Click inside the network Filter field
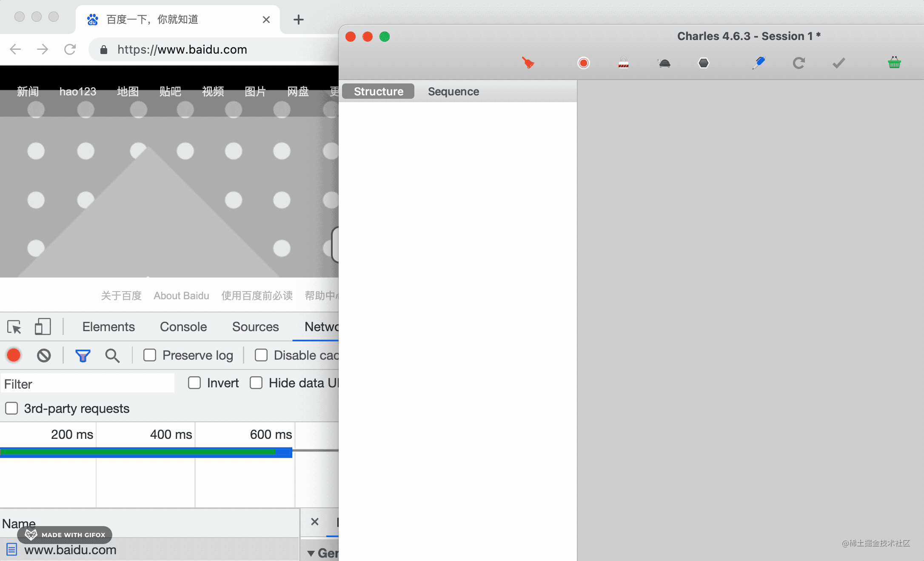The image size is (924, 561). coord(87,384)
